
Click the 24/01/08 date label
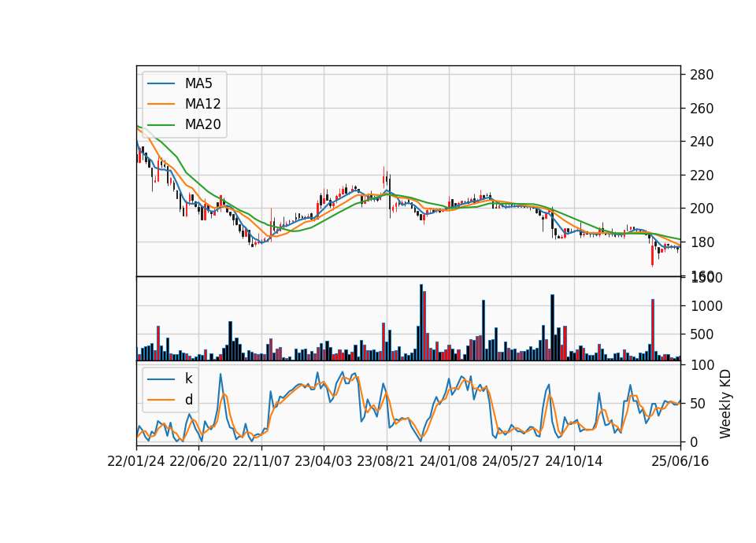tap(449, 461)
